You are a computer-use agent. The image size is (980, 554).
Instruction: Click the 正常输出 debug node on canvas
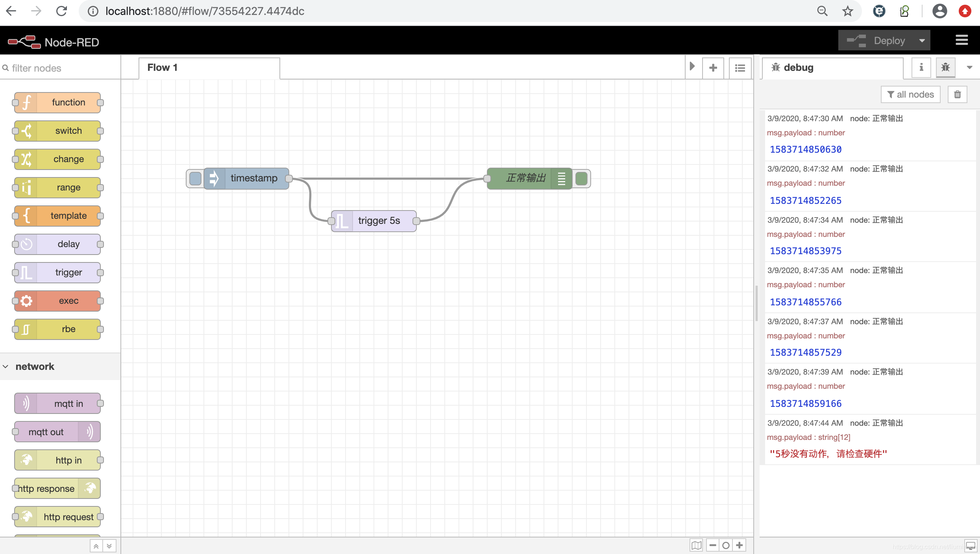click(529, 178)
